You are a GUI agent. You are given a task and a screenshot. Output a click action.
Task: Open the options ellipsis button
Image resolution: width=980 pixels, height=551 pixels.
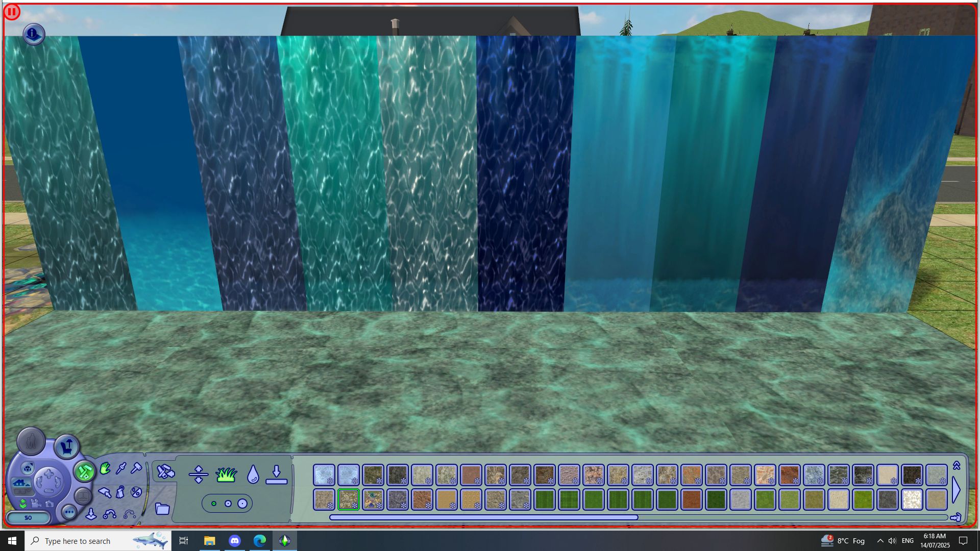69,512
